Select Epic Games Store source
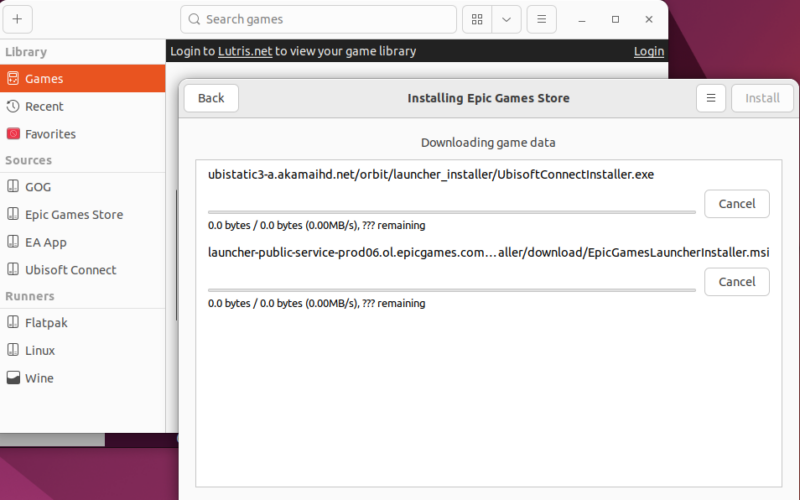 pos(83,214)
